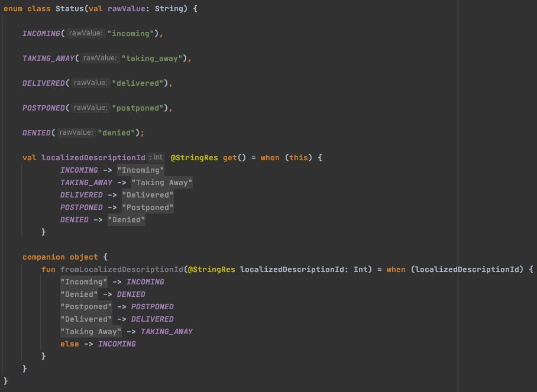Click the TAKING_AWAY enum constant declaration
The image size is (537, 392).
point(48,58)
